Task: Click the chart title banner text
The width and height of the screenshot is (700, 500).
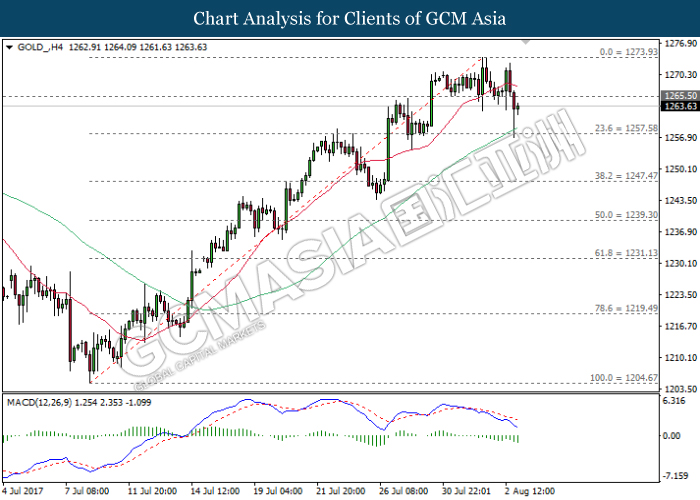Action: (350, 18)
